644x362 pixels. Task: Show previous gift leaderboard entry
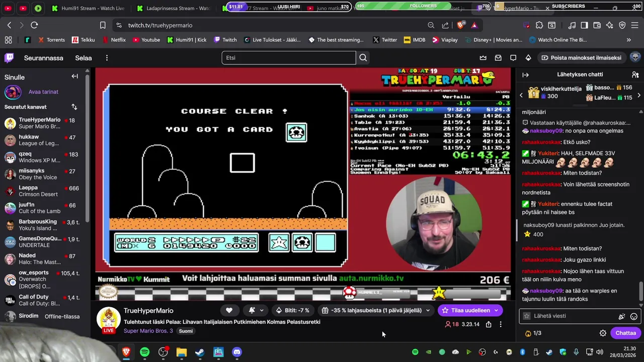pyautogui.click(x=521, y=95)
